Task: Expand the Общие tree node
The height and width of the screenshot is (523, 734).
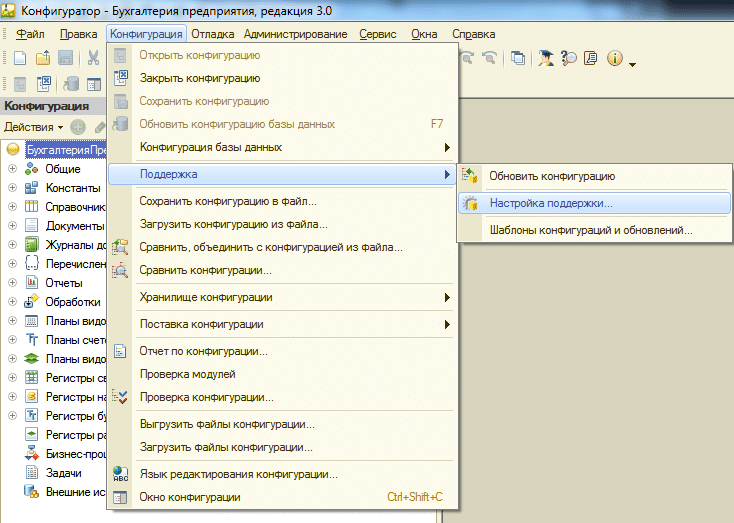Action: (x=13, y=169)
